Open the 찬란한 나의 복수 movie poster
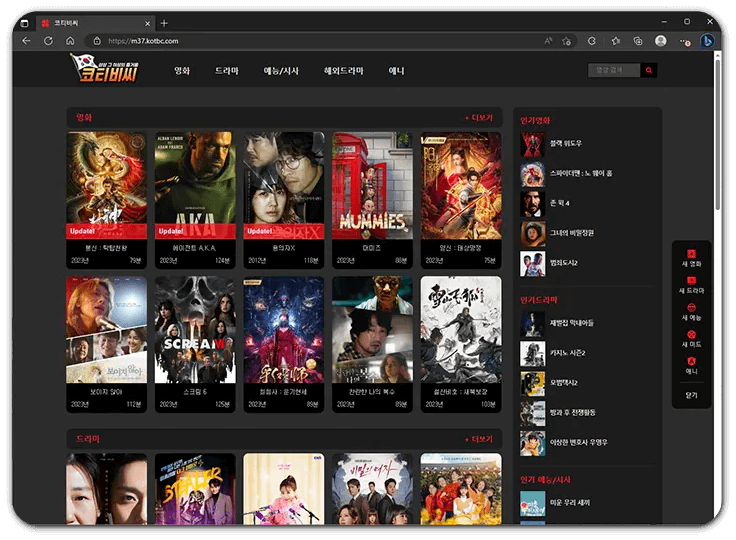 click(x=372, y=330)
